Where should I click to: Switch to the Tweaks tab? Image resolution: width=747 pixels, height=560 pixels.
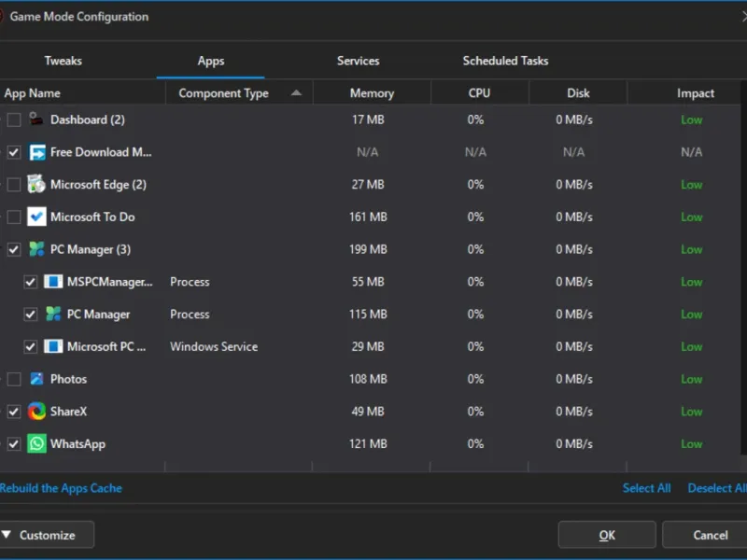[63, 61]
